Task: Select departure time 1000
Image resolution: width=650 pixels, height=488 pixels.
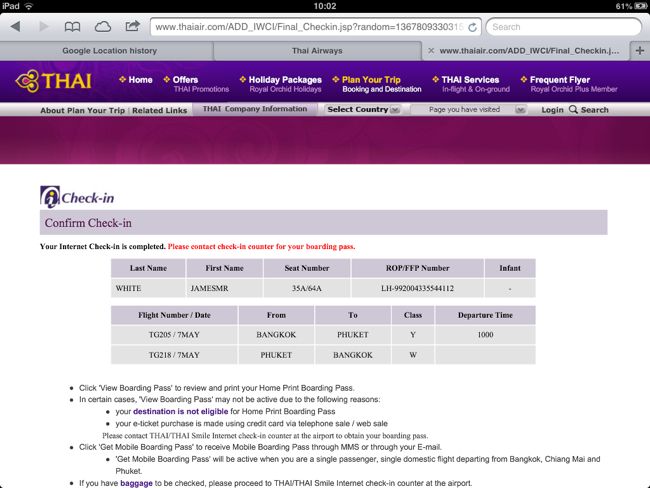Action: point(485,335)
